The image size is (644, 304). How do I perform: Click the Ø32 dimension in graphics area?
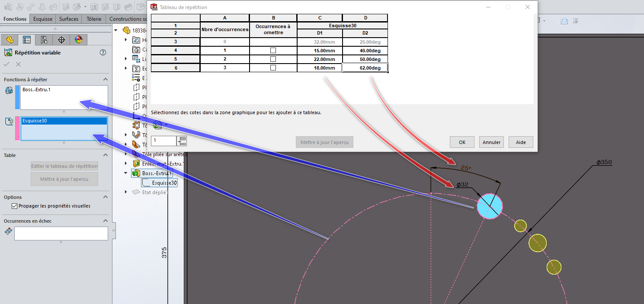pos(462,185)
